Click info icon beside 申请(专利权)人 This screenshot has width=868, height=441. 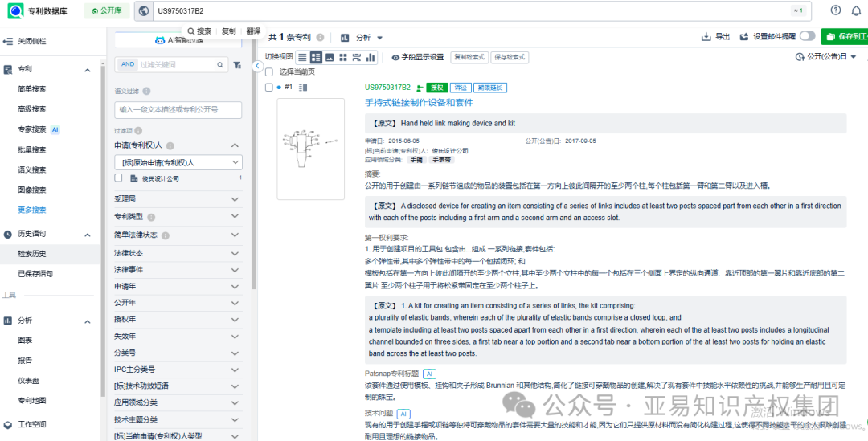point(170,145)
